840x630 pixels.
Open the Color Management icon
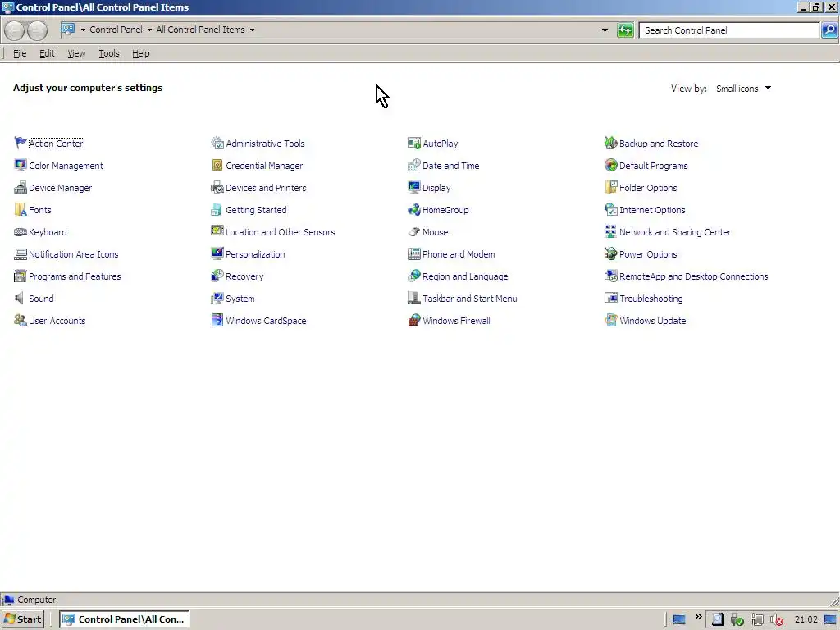tap(21, 165)
